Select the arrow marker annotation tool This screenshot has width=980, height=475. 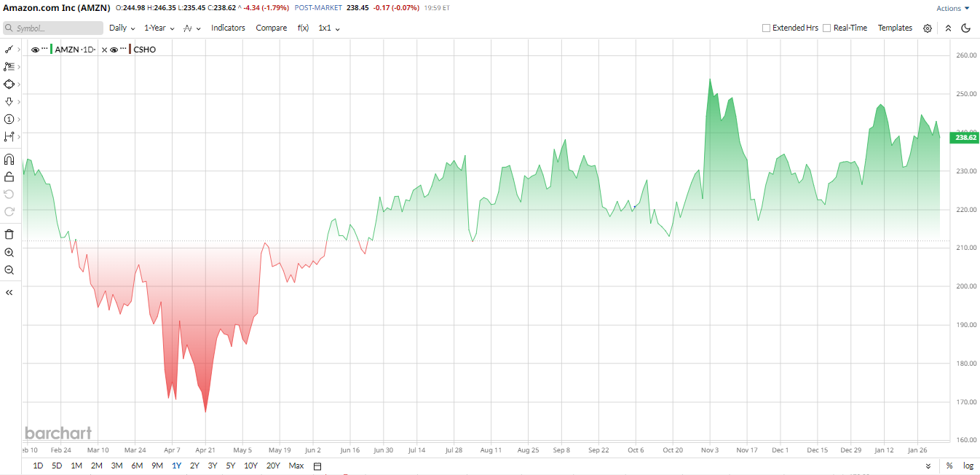click(x=9, y=102)
